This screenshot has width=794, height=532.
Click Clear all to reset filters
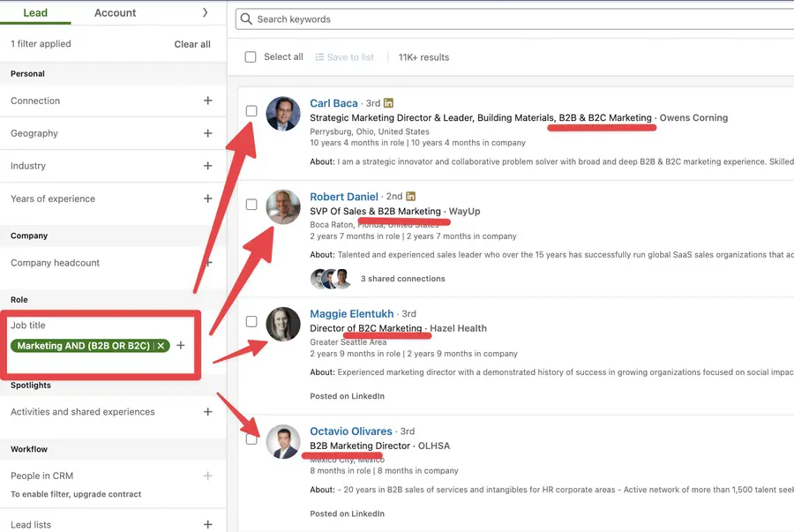pyautogui.click(x=191, y=43)
